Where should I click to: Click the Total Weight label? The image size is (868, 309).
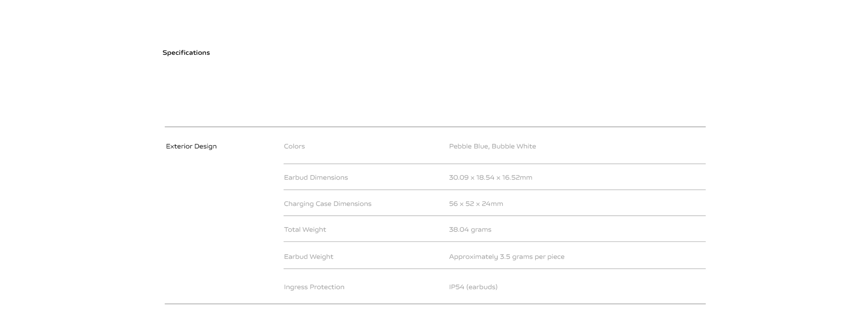[x=305, y=229]
